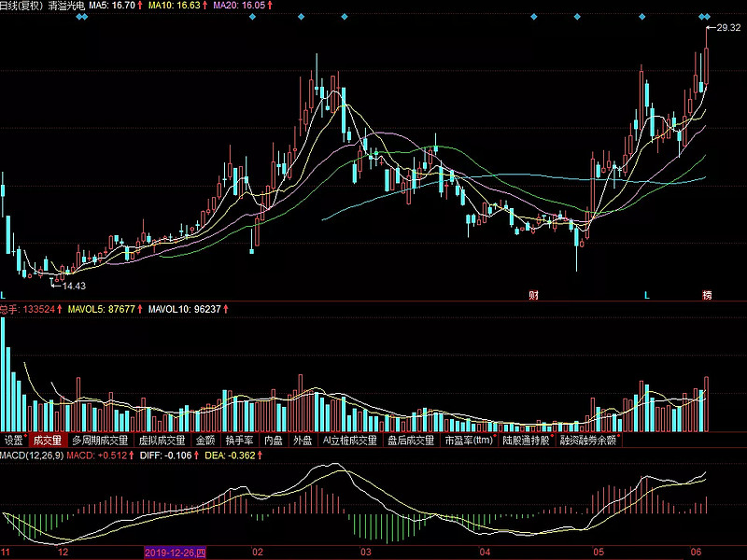The image size is (747, 560).
Task: Switch to AI立桩成交量 tab
Action: (x=349, y=440)
